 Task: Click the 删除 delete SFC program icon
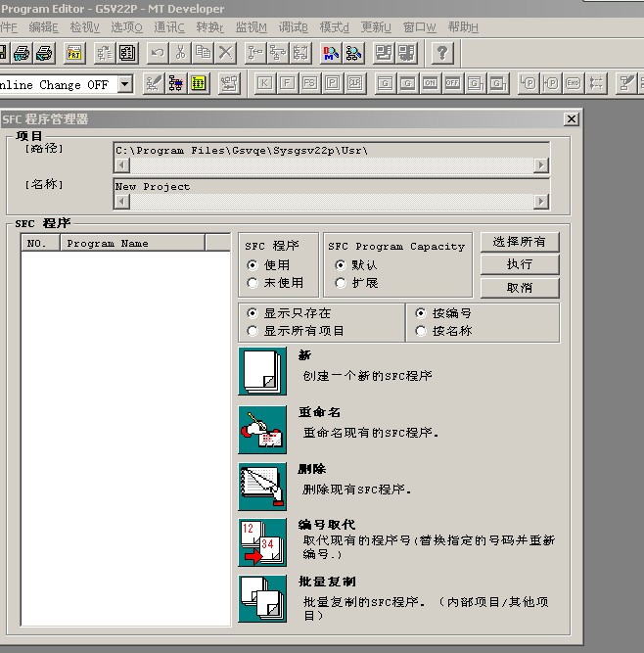tap(262, 486)
